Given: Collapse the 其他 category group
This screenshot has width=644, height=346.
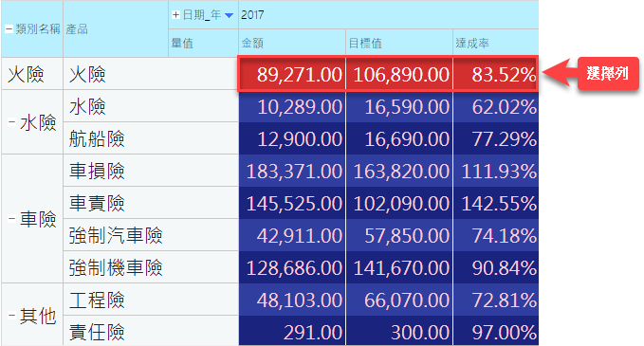Looking at the screenshot, I should (x=11, y=316).
